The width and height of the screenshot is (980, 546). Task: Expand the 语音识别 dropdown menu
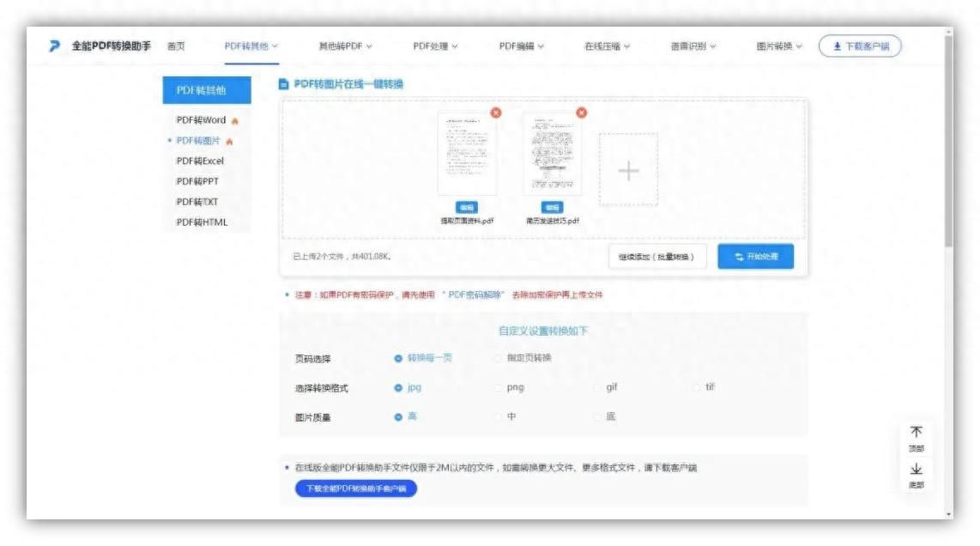point(693,46)
